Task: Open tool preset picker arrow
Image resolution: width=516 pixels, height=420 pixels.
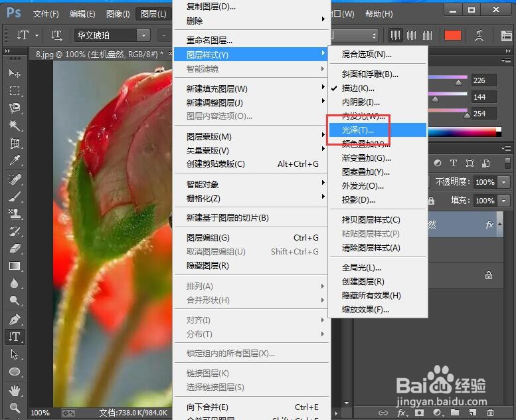Action: tap(37, 35)
